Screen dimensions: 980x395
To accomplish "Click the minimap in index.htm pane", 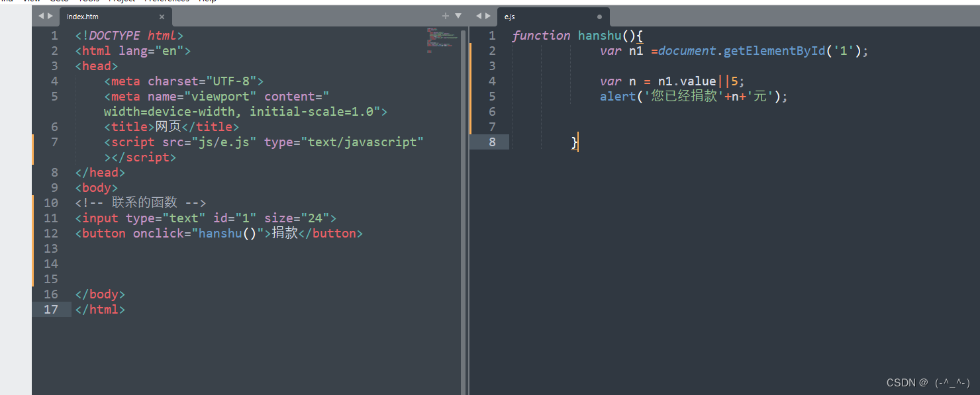I will click(x=442, y=40).
